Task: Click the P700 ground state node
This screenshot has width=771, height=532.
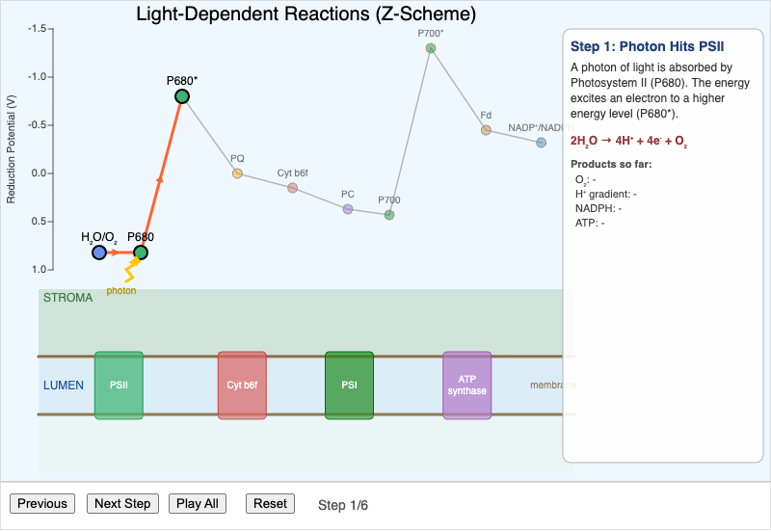Action: (389, 215)
